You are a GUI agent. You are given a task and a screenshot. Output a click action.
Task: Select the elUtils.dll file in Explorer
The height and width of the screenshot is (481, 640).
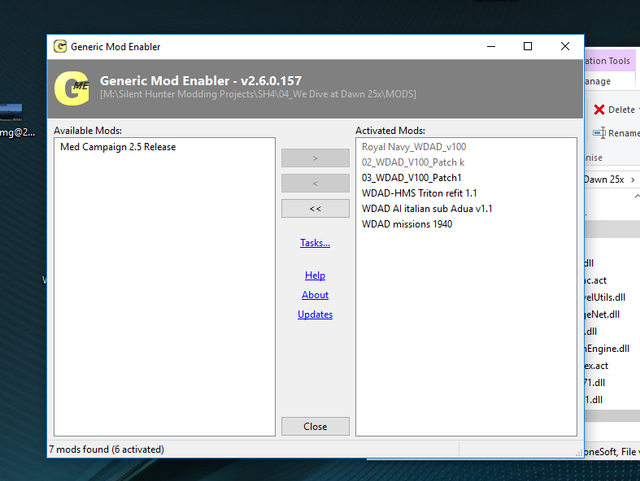[x=605, y=297]
